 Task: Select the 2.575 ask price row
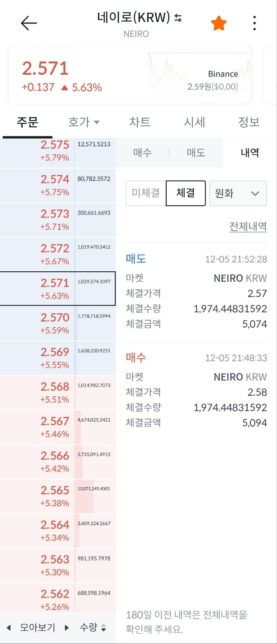click(58, 151)
